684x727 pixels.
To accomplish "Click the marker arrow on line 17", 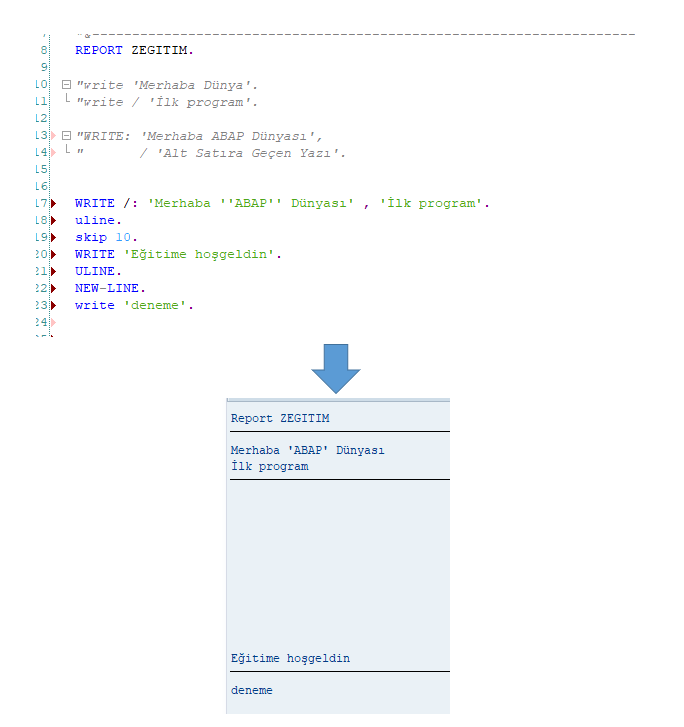I will 52,203.
